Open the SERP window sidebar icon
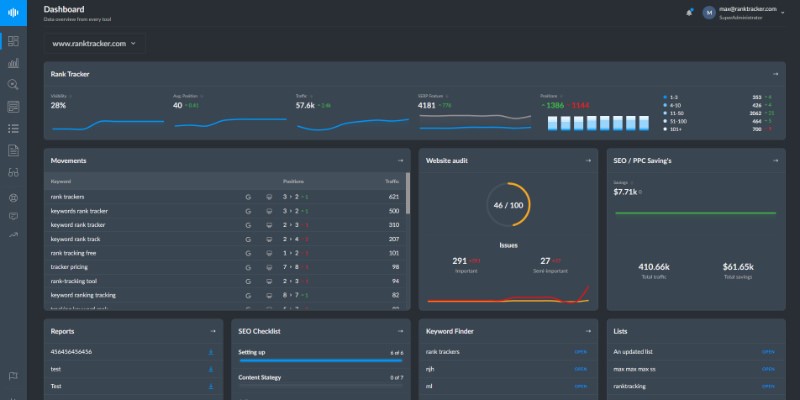The height and width of the screenshot is (400, 800). click(x=13, y=107)
